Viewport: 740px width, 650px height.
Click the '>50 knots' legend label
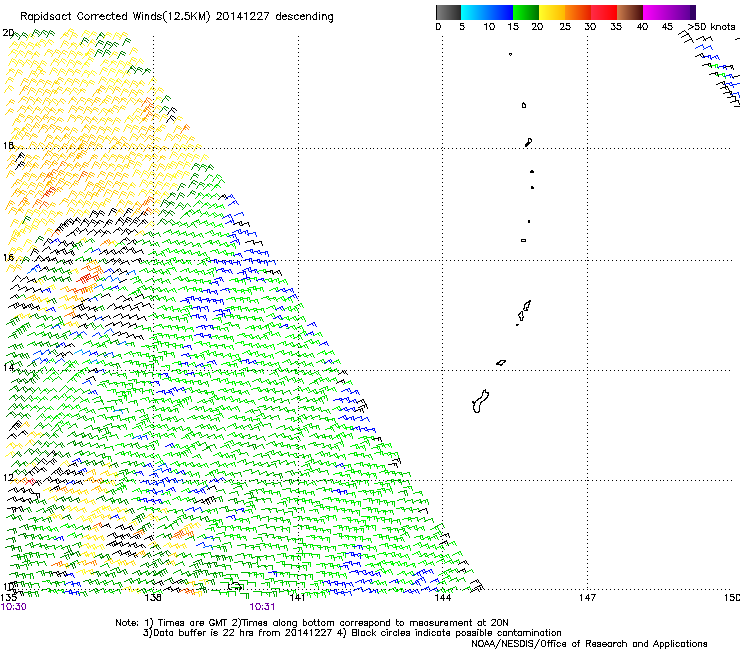click(x=711, y=27)
